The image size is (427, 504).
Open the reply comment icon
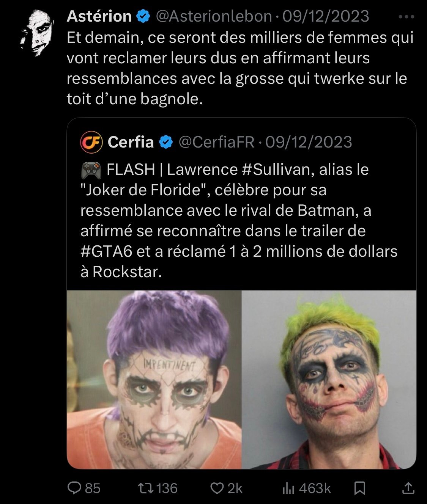coord(74,488)
